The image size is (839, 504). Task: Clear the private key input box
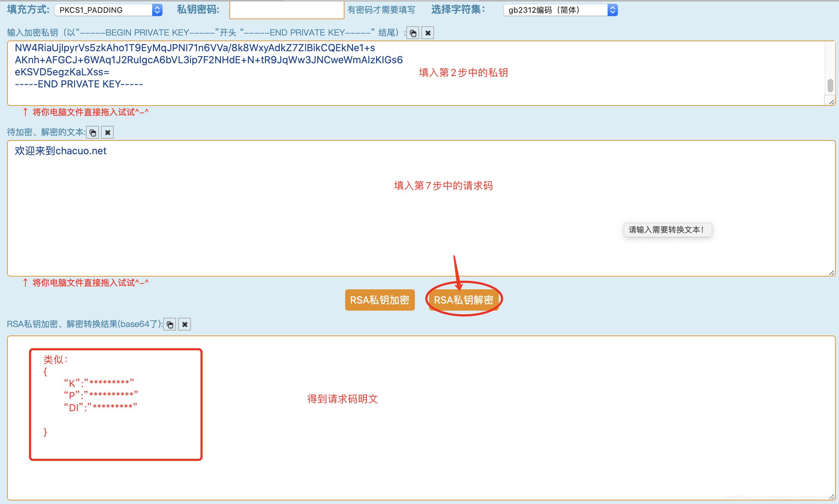pos(428,33)
